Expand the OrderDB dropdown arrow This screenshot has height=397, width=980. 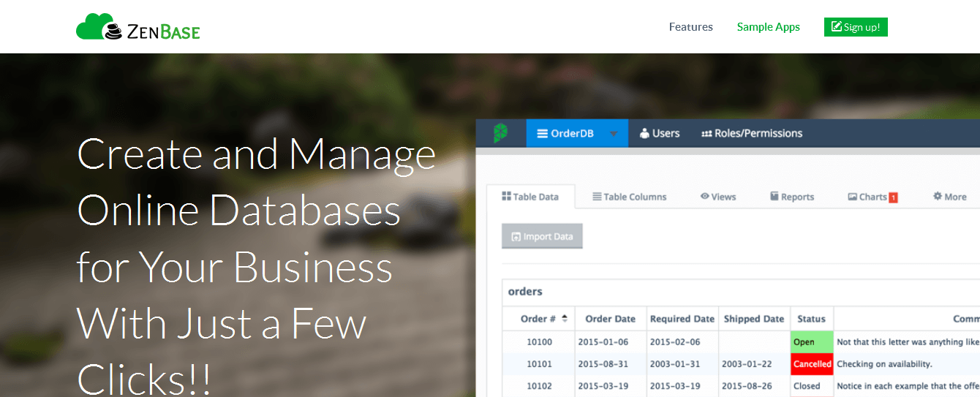coord(614,134)
